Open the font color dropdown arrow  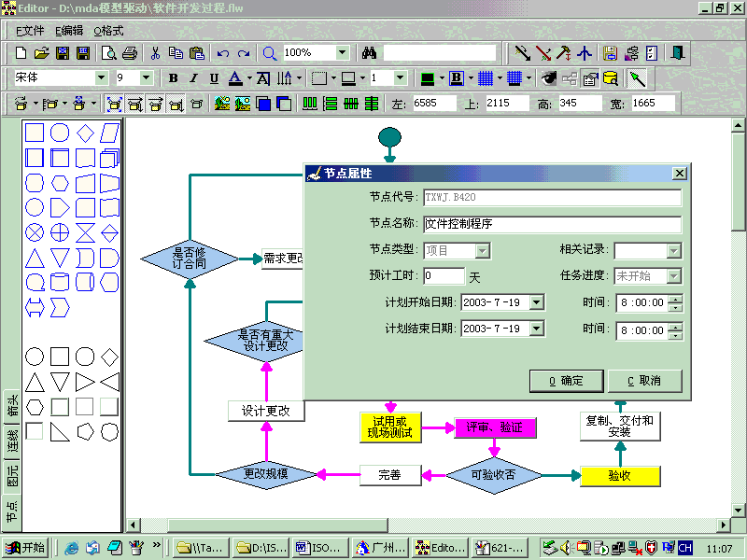point(249,78)
